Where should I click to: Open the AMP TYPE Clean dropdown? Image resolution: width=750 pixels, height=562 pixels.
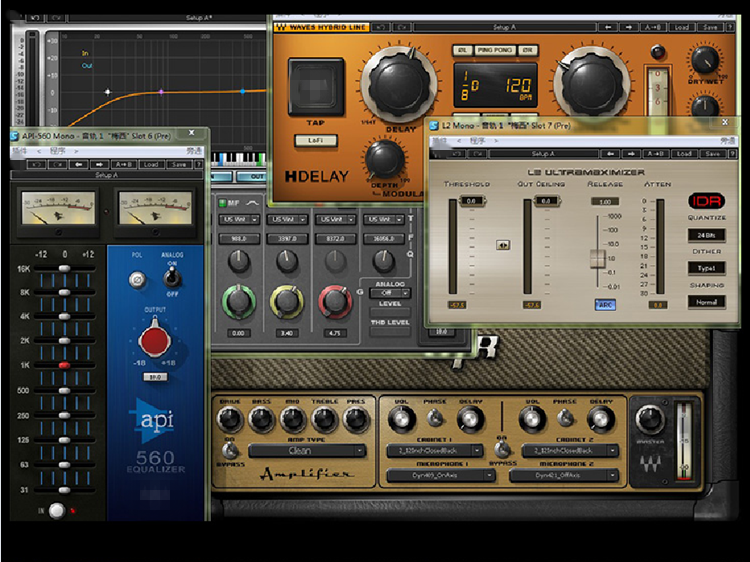click(x=307, y=451)
